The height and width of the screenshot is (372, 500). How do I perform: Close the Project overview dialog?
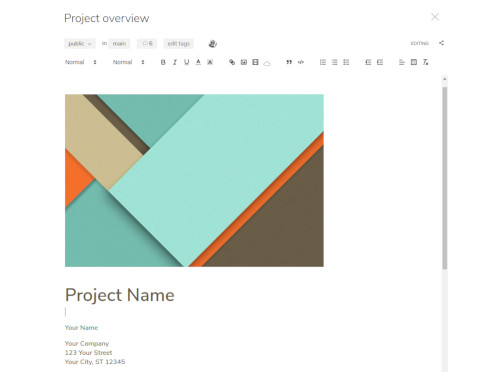[435, 17]
